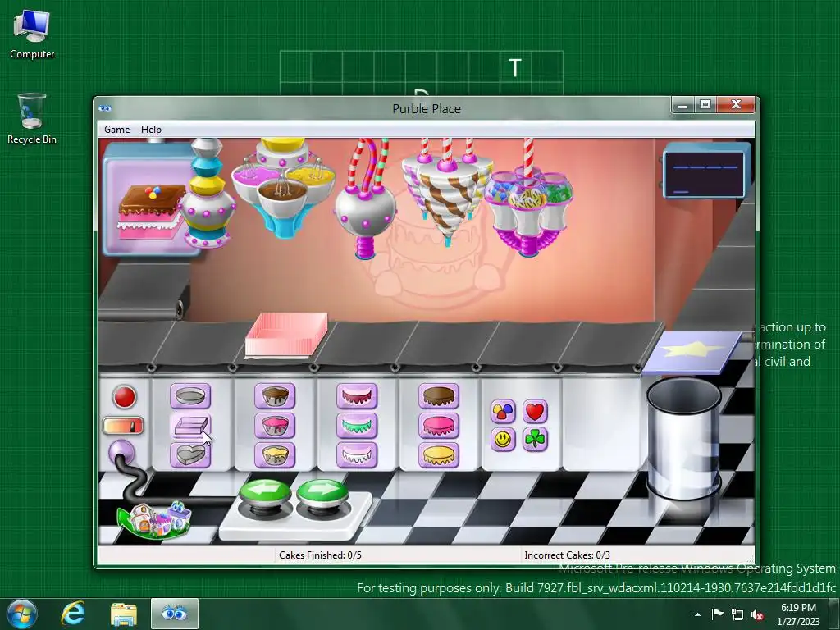Apply the chocolate brown icing button
The image size is (840, 630).
pos(439,396)
